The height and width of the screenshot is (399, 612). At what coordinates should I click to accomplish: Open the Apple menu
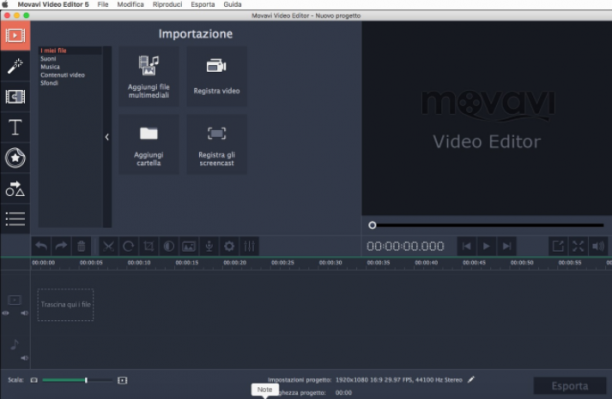5,4
